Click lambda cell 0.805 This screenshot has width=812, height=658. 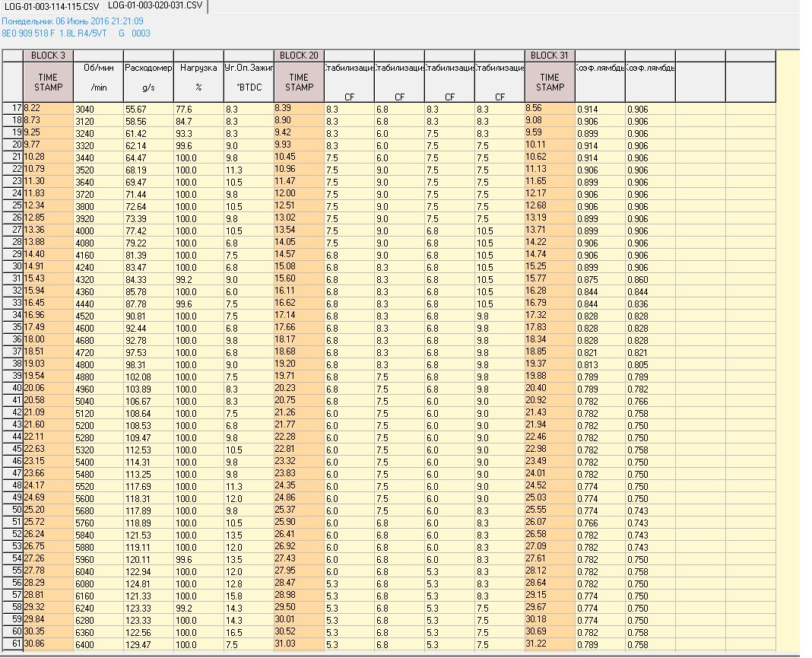tap(650, 364)
